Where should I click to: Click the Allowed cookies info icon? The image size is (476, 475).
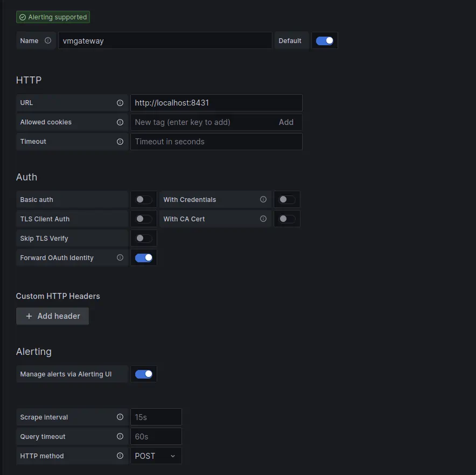(x=120, y=122)
